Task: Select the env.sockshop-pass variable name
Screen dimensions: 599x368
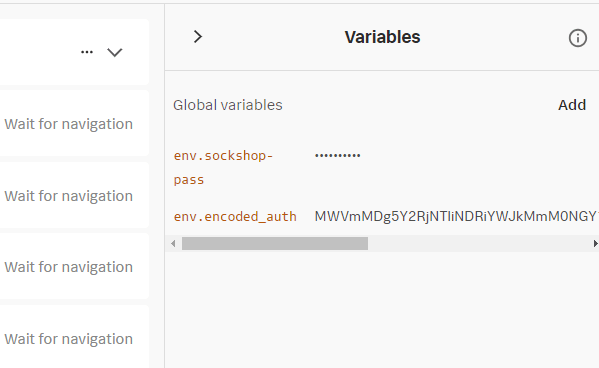Action: (x=223, y=168)
